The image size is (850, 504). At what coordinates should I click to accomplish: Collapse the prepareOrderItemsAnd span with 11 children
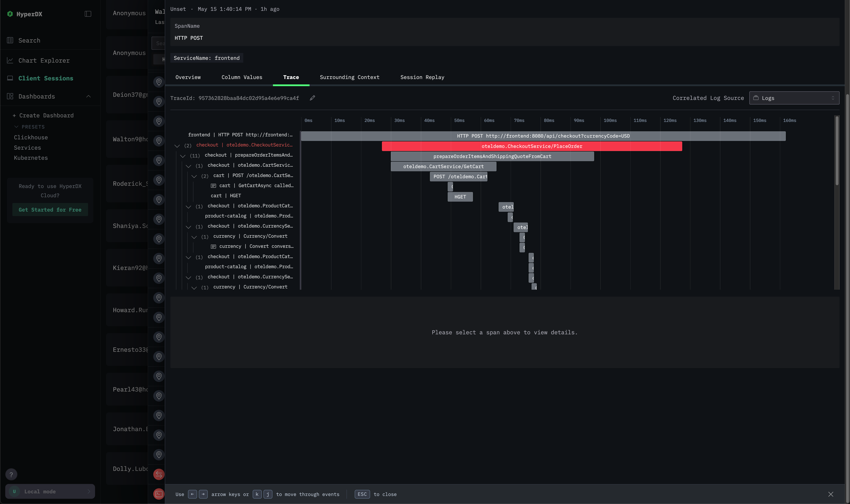click(183, 156)
